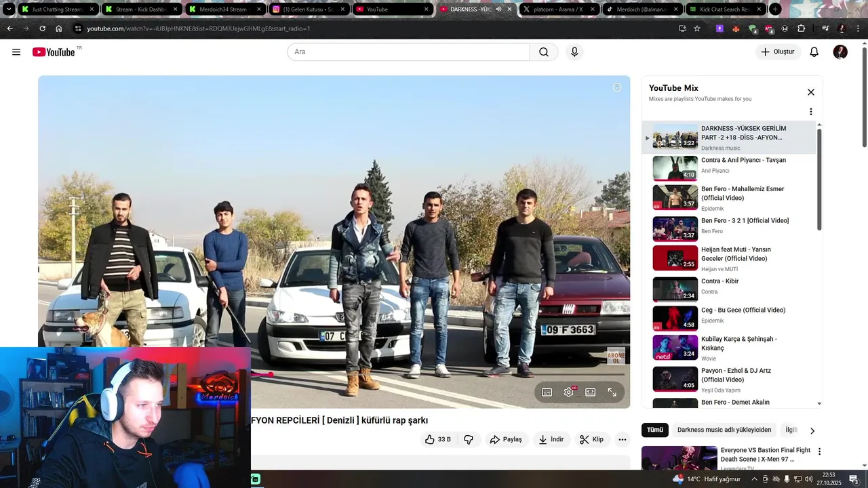Switch to Stream - Kick Dashboard tab

[141, 9]
